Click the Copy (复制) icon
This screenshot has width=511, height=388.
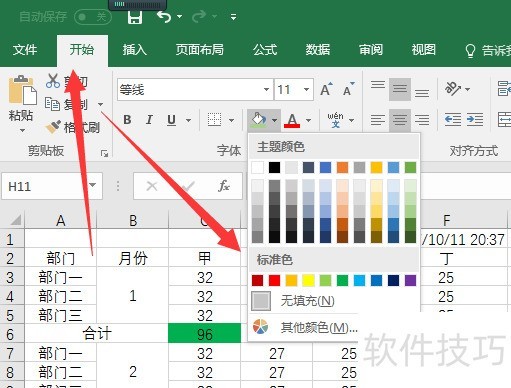(x=52, y=104)
